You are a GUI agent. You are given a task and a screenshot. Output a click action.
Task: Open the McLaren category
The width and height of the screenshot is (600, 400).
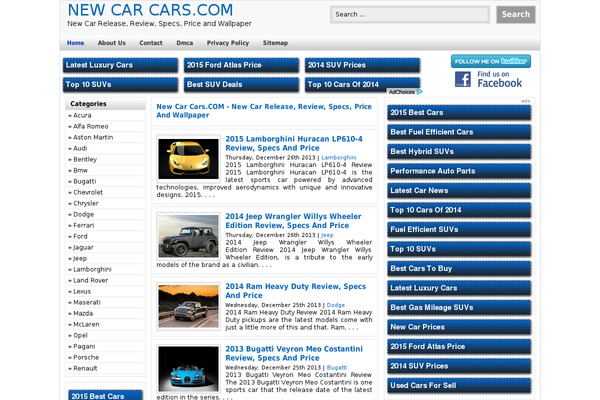(x=86, y=325)
